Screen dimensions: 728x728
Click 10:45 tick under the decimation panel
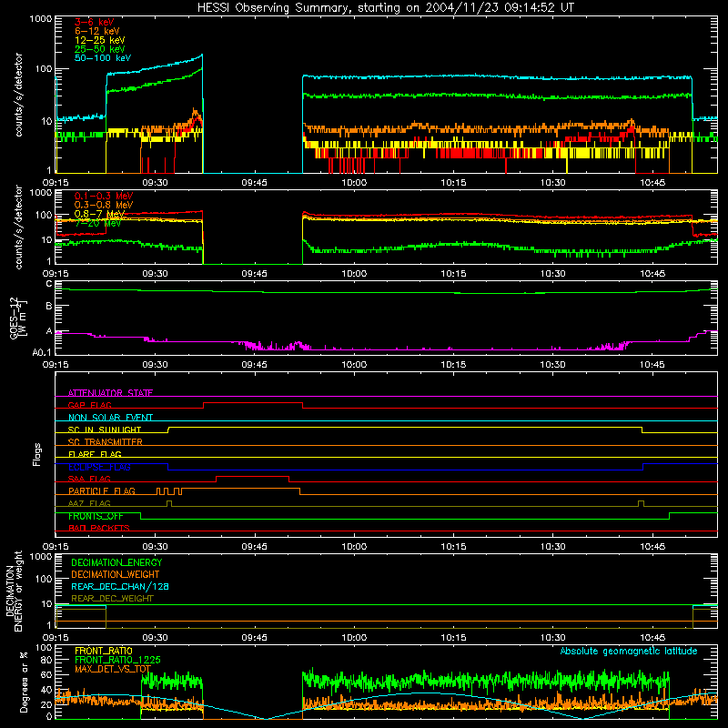tap(652, 638)
